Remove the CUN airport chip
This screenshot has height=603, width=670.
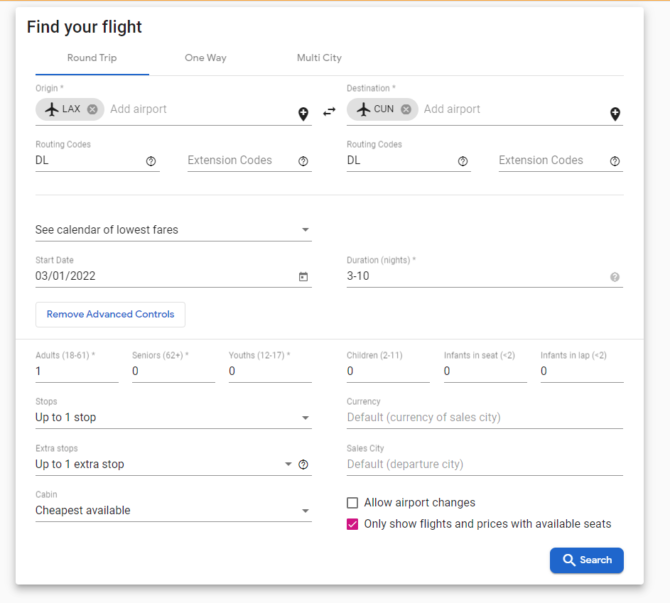point(406,109)
